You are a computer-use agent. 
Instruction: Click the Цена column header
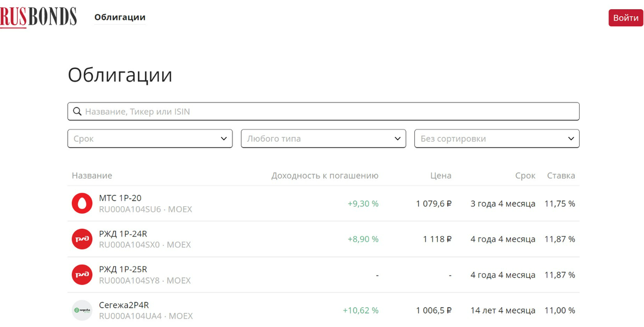pyautogui.click(x=441, y=175)
